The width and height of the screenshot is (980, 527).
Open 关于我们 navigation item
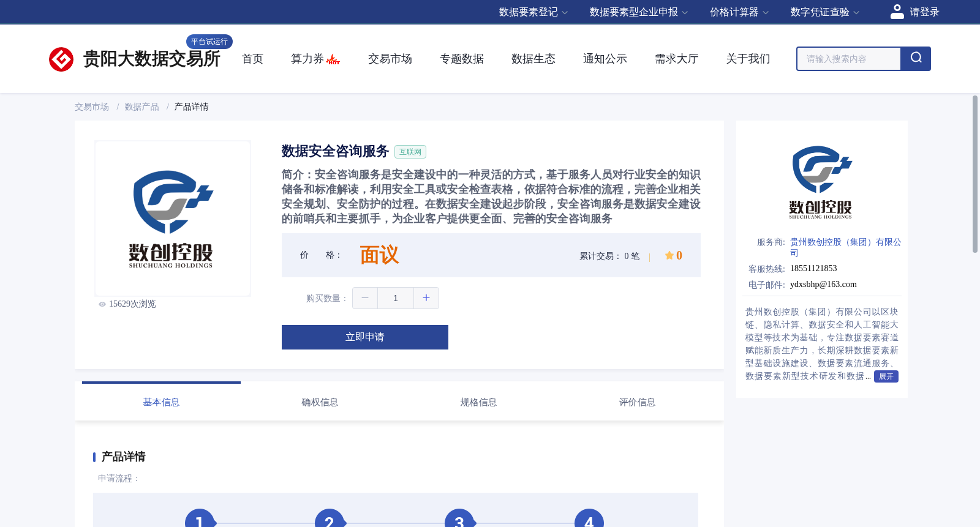click(748, 59)
